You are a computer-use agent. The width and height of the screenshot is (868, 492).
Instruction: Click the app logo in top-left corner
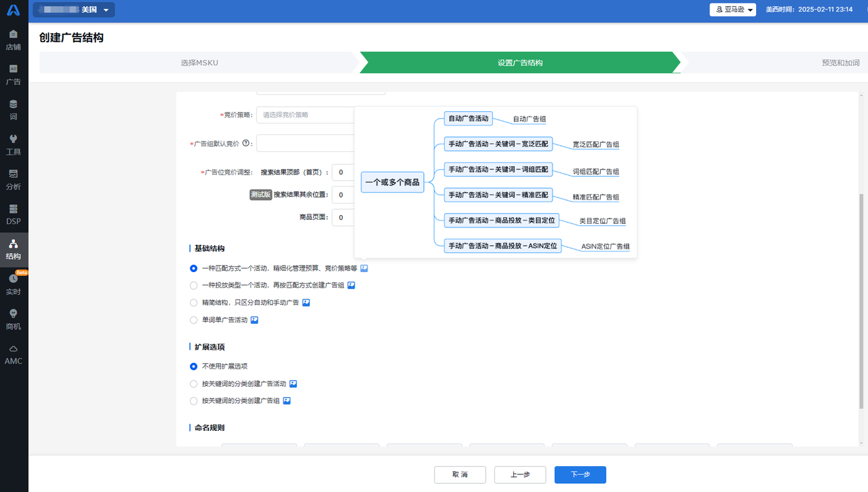pyautogui.click(x=14, y=10)
